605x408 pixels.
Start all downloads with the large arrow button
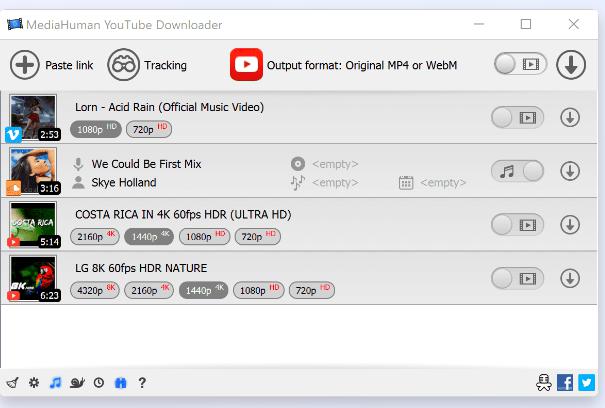571,65
